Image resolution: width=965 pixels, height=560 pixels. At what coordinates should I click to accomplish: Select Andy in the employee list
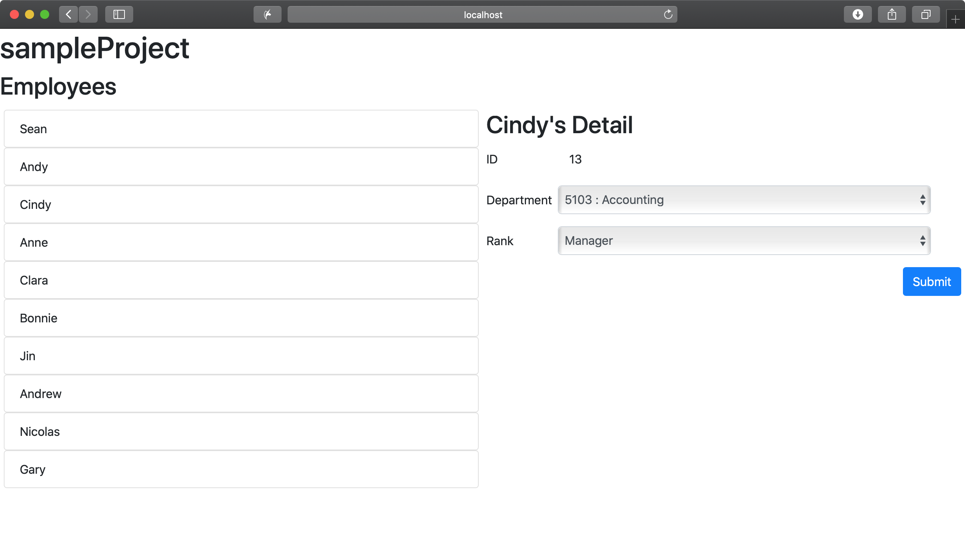pyautogui.click(x=241, y=167)
